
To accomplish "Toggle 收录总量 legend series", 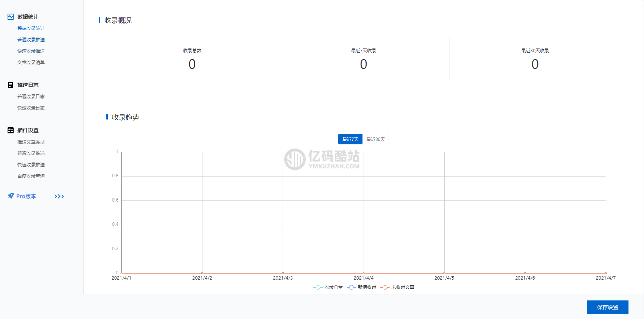I will coord(328,287).
